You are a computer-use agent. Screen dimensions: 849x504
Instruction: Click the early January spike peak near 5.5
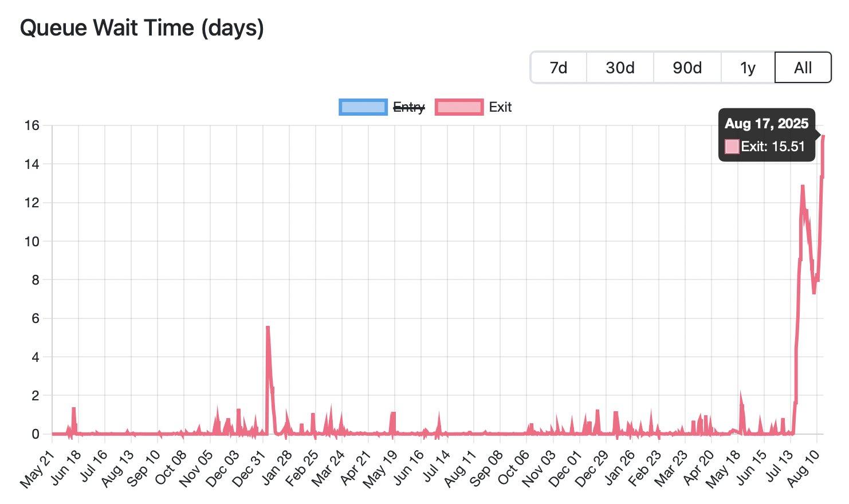268,327
